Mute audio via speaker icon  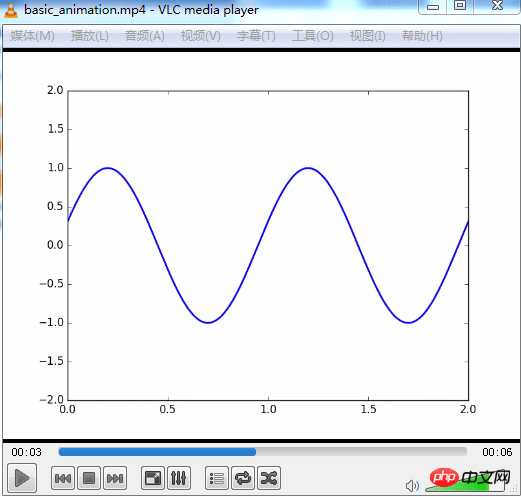[412, 486]
